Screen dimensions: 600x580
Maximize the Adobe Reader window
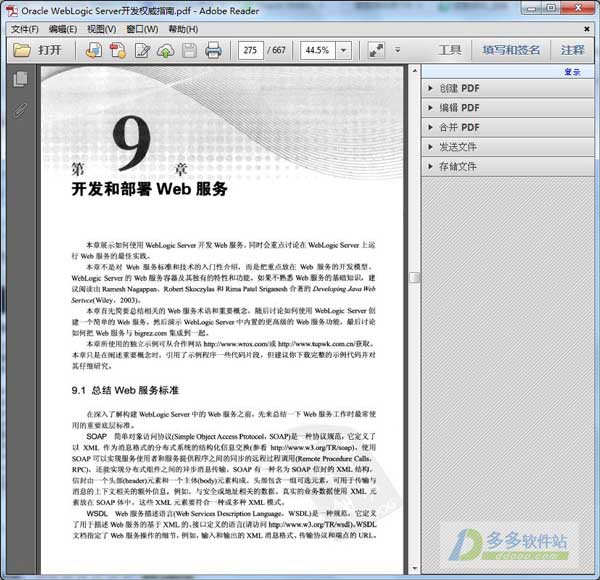point(551,8)
